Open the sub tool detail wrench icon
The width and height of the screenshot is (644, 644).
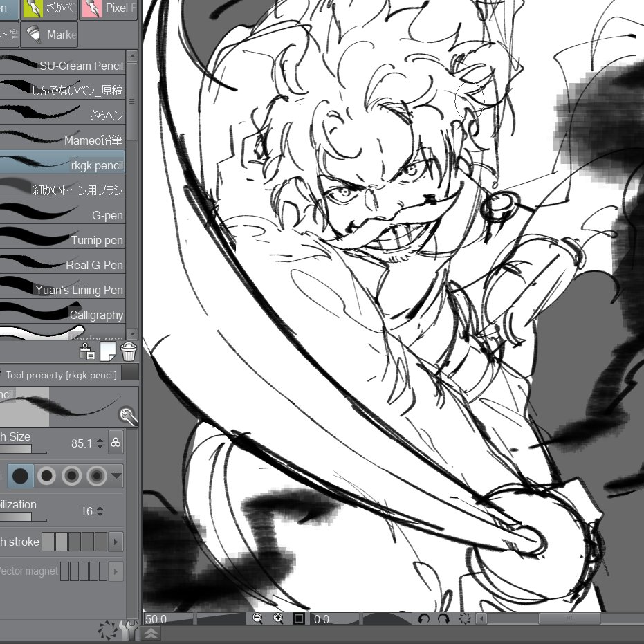tap(128, 416)
